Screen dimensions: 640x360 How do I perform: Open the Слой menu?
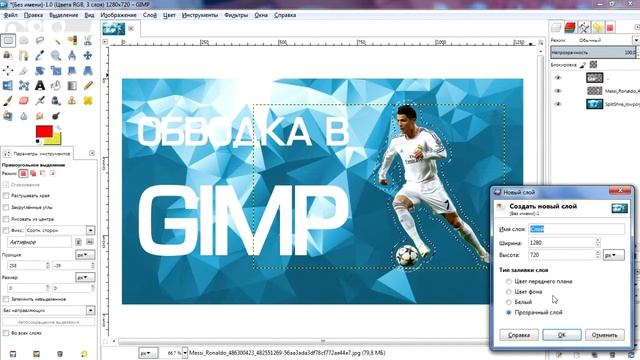tap(150, 15)
